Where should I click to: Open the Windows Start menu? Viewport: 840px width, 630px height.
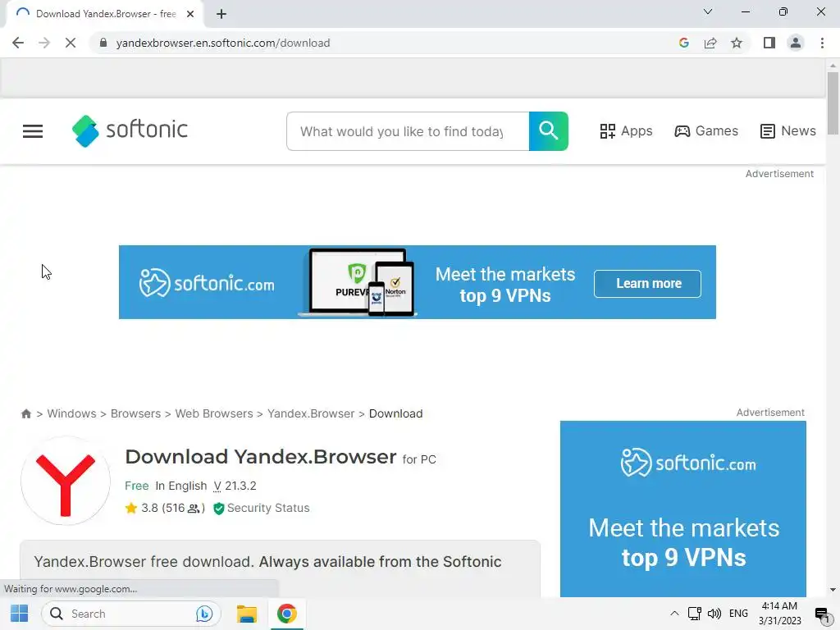(20, 614)
